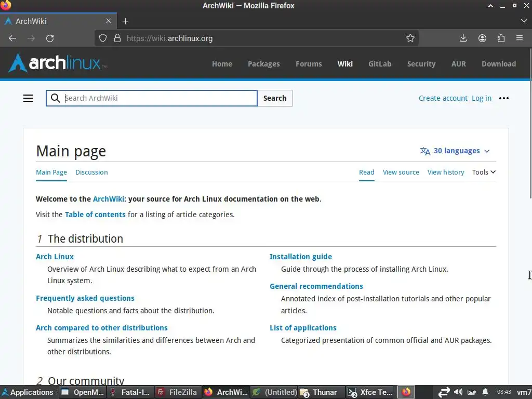Open Arch compared to other distributions
Viewport: 532px width, 399px height.
[102, 328]
